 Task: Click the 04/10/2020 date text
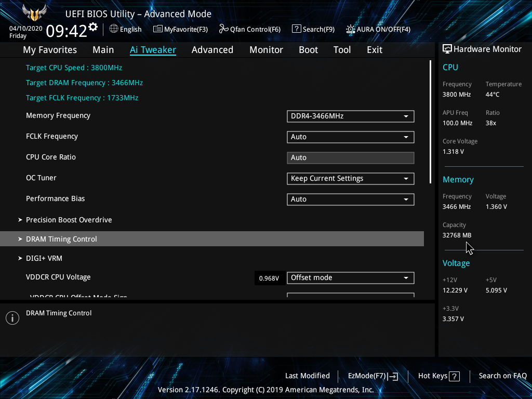(x=26, y=29)
